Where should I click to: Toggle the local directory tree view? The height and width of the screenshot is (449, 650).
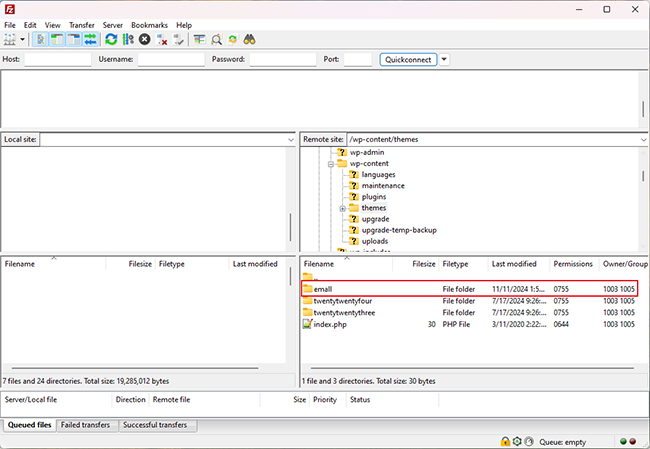(x=57, y=39)
